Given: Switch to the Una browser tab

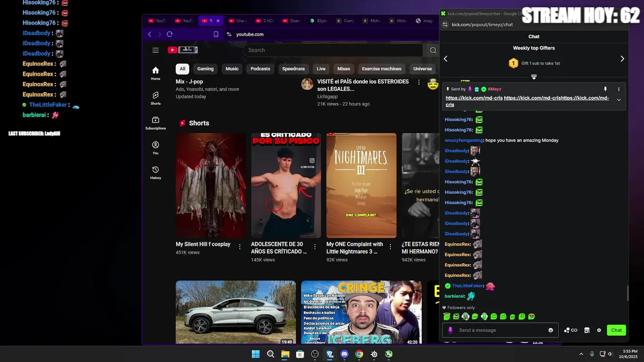Looking at the screenshot, I should pos(237,21).
